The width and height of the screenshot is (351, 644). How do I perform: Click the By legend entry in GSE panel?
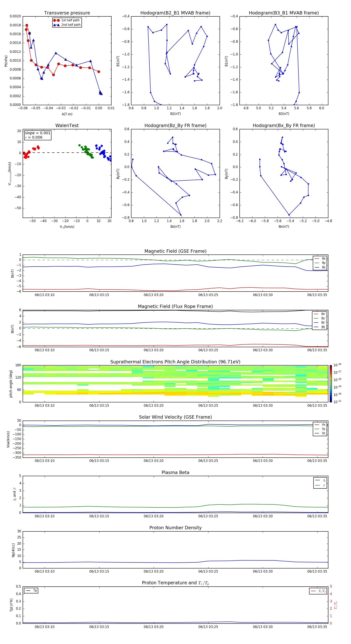coord(320,263)
